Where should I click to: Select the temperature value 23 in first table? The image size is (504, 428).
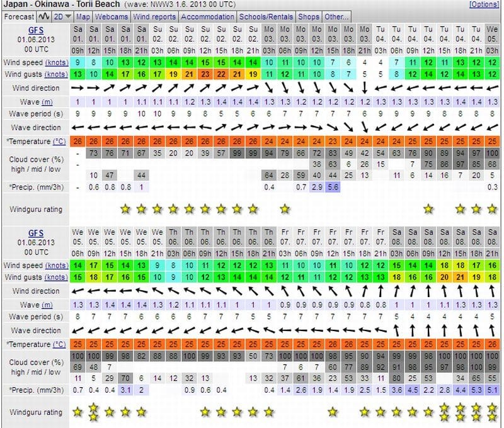point(333,141)
